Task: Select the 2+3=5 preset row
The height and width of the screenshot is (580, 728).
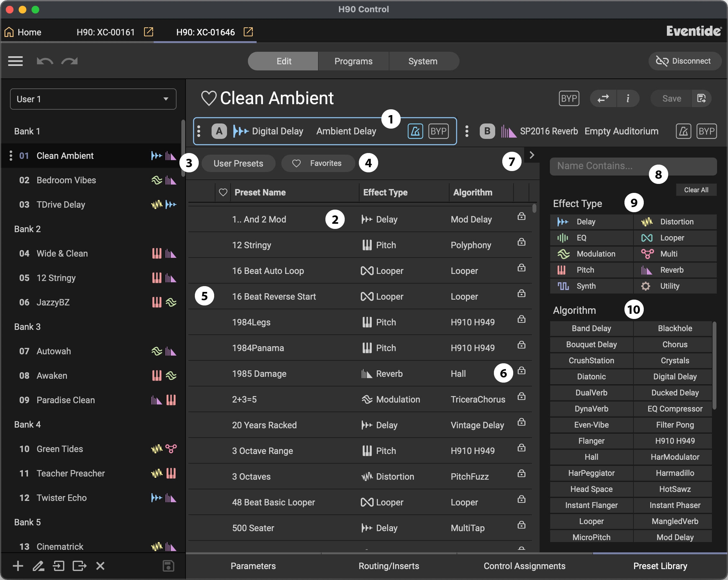Action: tap(360, 399)
